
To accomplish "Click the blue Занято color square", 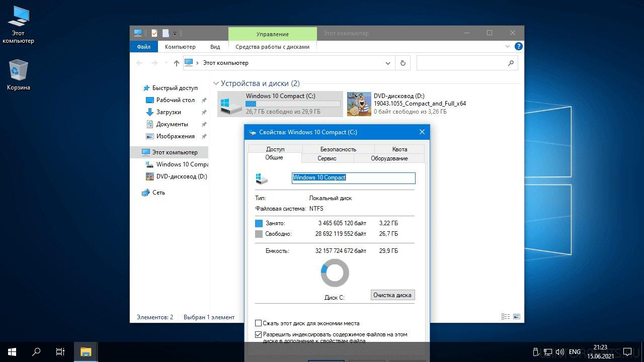I will pyautogui.click(x=259, y=223).
